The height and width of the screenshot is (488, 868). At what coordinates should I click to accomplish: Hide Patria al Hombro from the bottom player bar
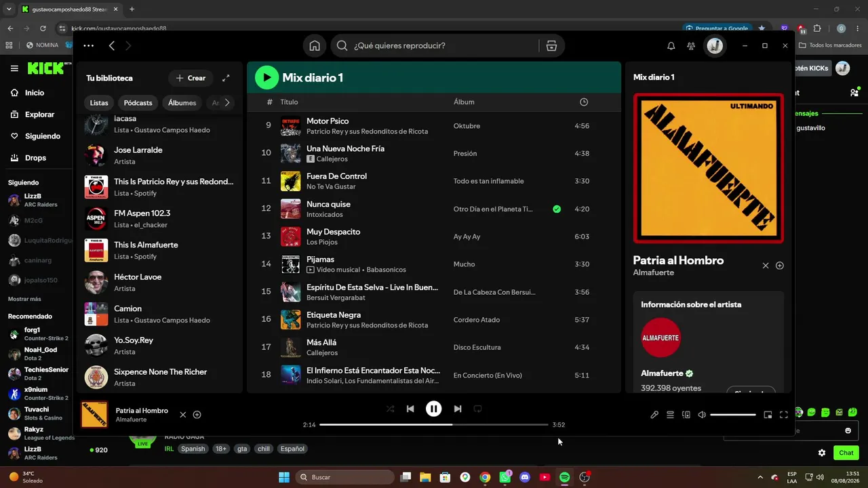182,415
